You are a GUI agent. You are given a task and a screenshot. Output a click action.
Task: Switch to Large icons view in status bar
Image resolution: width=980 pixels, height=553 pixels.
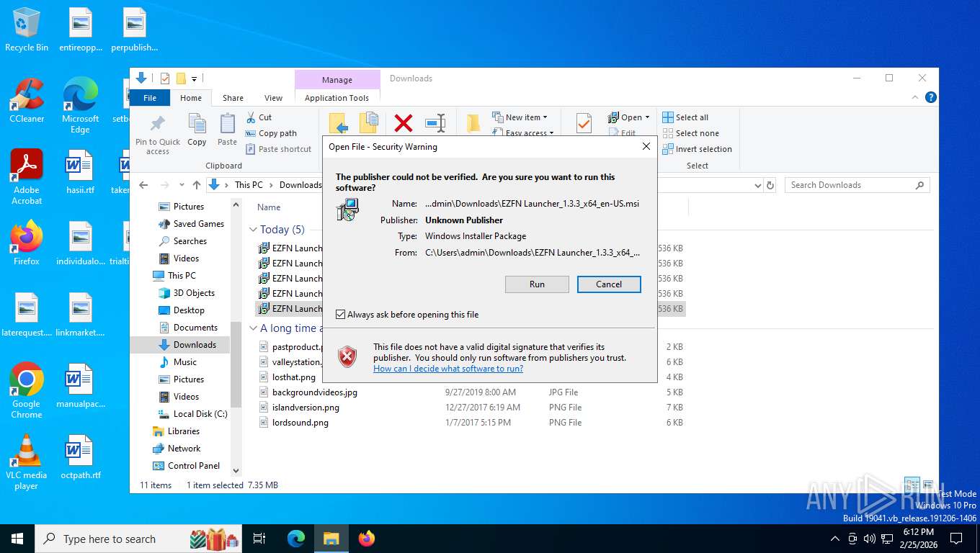click(x=928, y=485)
